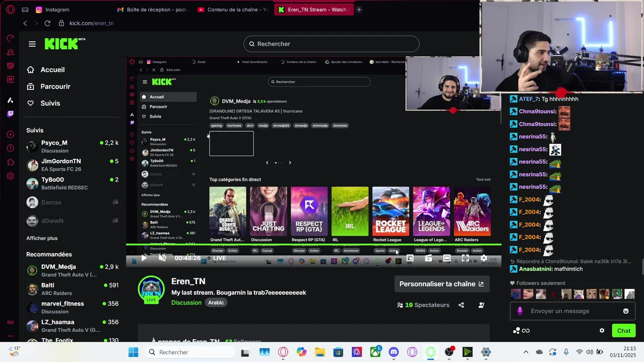Focus the Kick Rechercher search field
The width and height of the screenshot is (644, 362).
(x=331, y=44)
